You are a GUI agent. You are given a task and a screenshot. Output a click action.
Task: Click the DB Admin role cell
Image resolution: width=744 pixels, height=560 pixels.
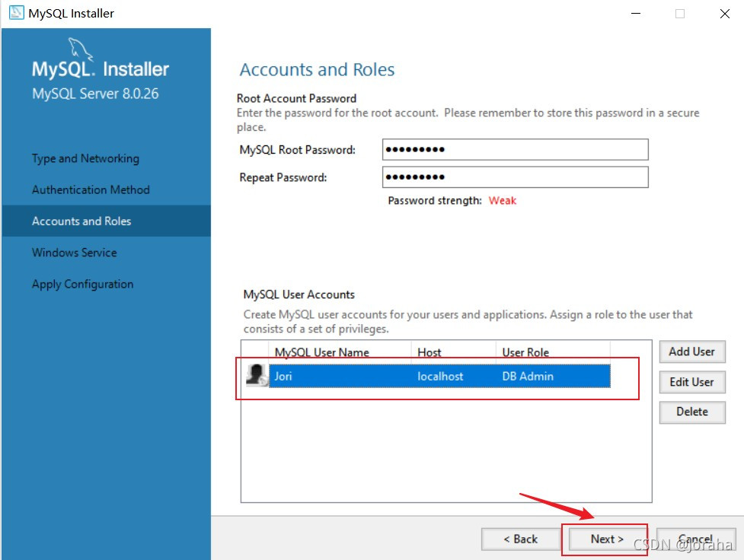(553, 376)
